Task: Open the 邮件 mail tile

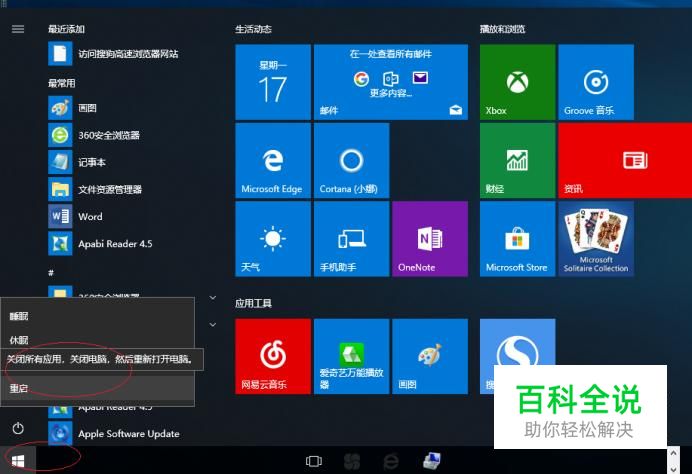Action: (391, 82)
